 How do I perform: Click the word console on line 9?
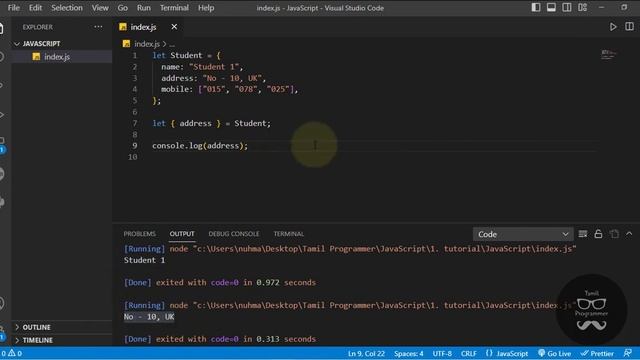[168, 146]
